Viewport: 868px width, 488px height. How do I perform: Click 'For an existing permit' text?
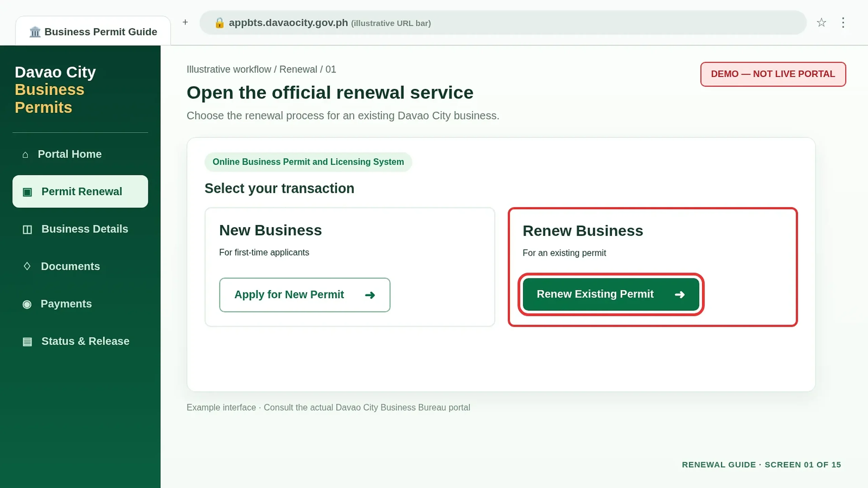click(x=564, y=253)
